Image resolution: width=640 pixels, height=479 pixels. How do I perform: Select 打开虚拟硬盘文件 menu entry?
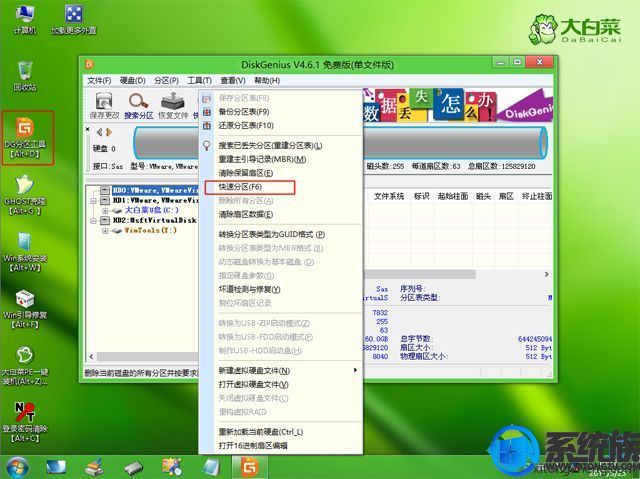[281, 384]
